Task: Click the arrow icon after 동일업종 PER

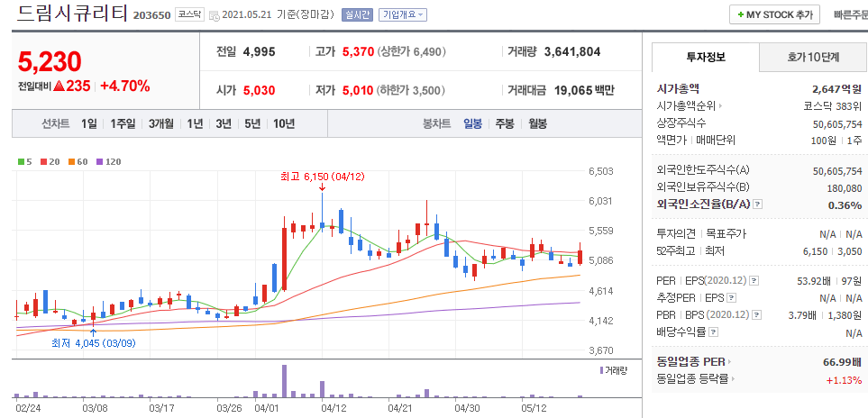Action: coord(729,363)
